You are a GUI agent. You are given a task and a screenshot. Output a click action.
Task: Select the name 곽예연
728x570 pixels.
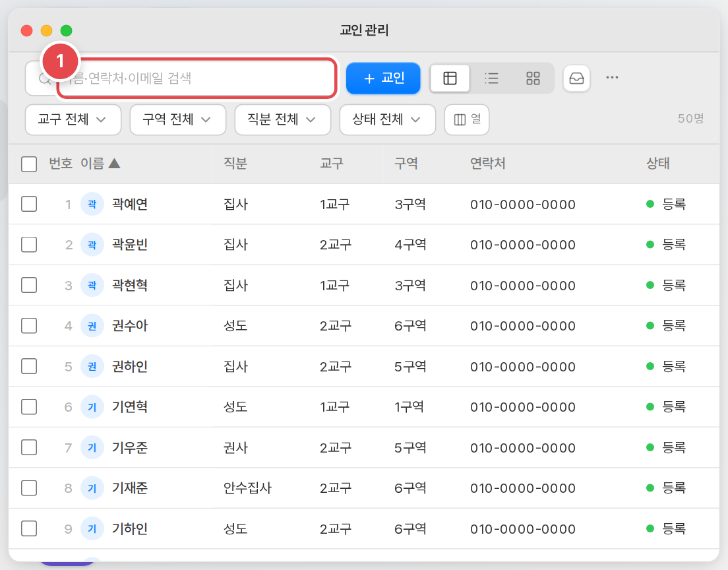[130, 204]
